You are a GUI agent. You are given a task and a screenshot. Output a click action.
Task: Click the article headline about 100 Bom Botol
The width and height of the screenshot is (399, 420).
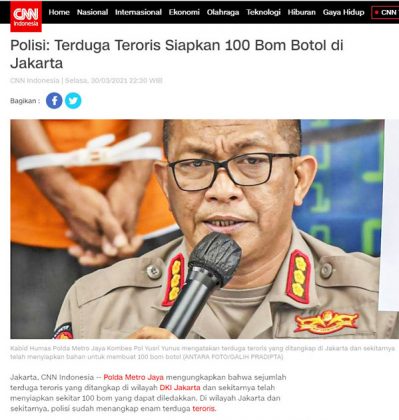coord(177,54)
